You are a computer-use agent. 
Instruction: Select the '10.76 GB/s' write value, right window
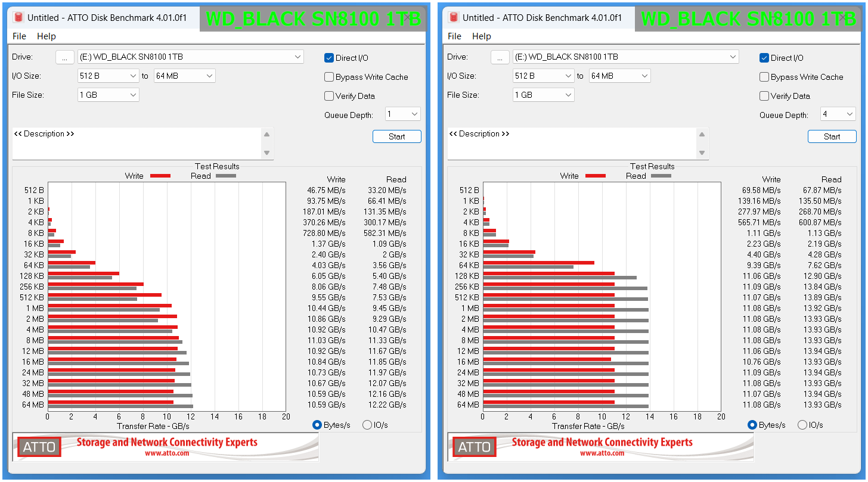pos(761,362)
